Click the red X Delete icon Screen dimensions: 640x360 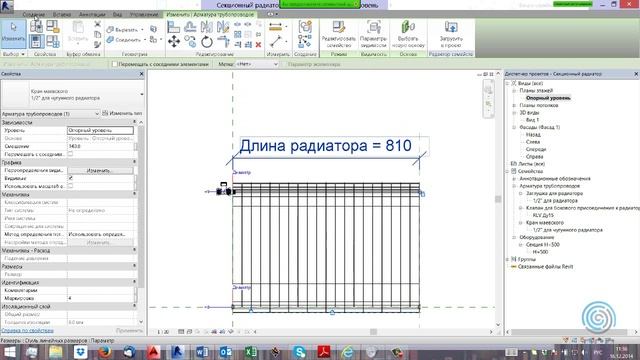click(258, 44)
